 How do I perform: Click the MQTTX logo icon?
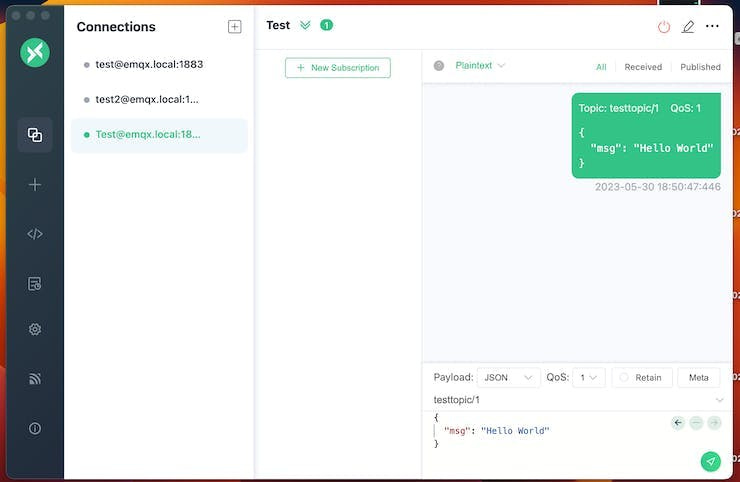pyautogui.click(x=35, y=52)
